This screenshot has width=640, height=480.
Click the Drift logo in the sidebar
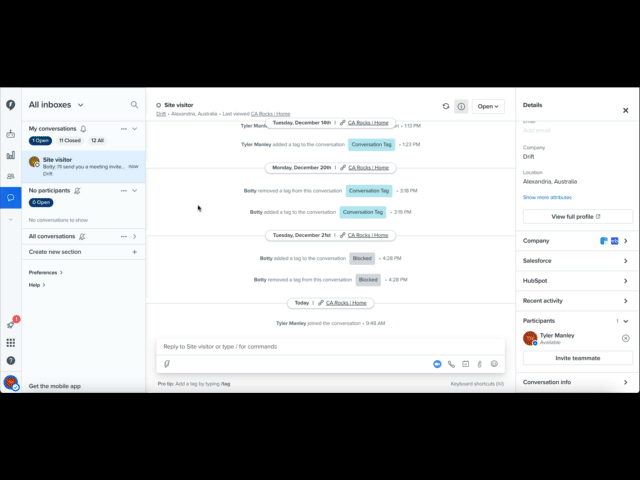pyautogui.click(x=11, y=105)
